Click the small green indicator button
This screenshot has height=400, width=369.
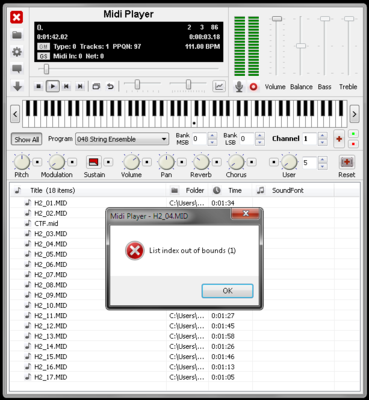click(353, 134)
